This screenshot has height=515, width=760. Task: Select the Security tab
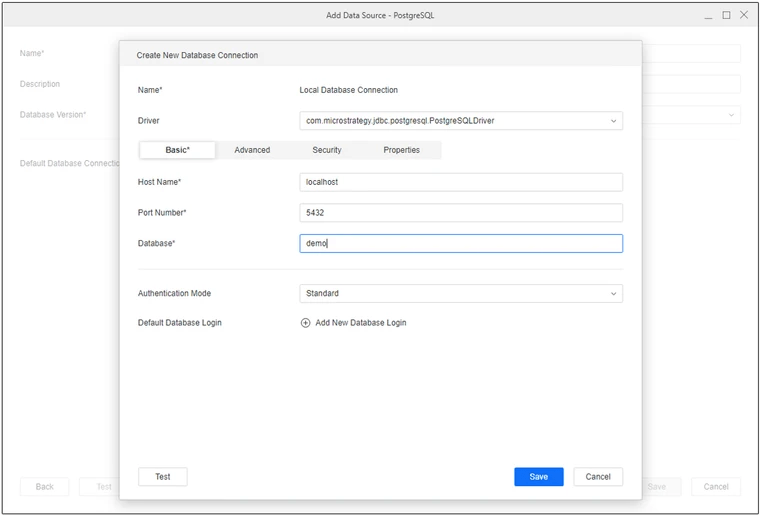(327, 150)
